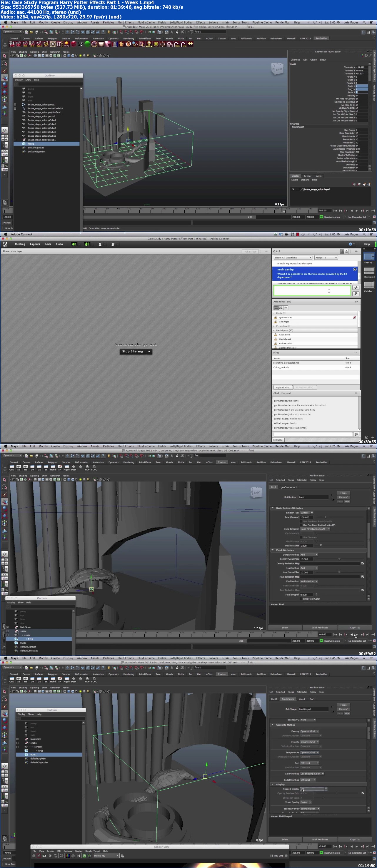The height and width of the screenshot is (868, 377).
Task: Open the Layouts menu in Adobe Connect
Action: point(35,244)
